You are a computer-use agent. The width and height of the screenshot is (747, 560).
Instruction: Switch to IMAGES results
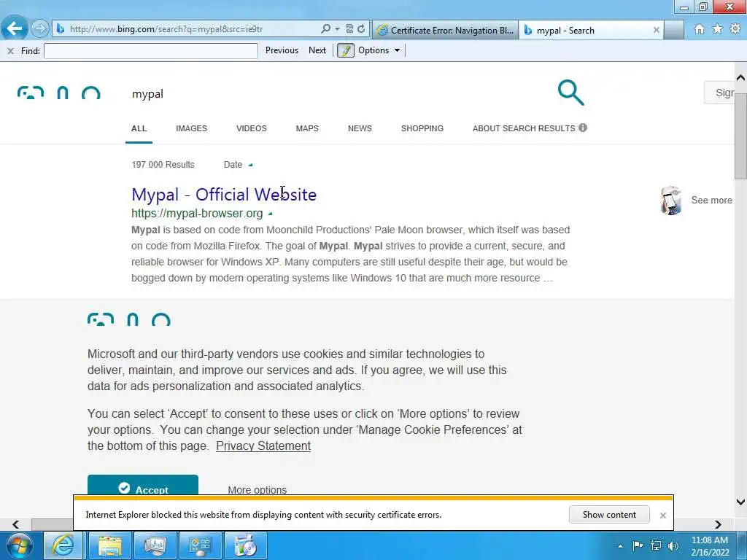point(192,128)
